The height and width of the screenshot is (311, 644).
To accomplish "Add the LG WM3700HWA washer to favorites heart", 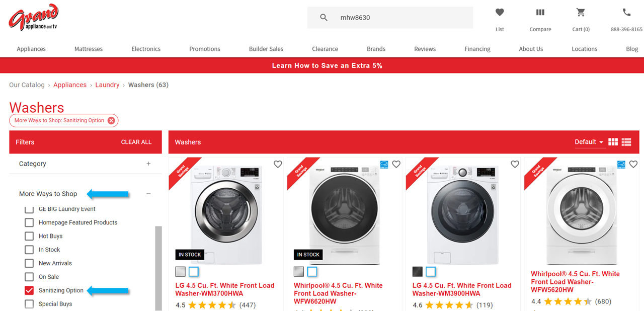I will click(277, 164).
